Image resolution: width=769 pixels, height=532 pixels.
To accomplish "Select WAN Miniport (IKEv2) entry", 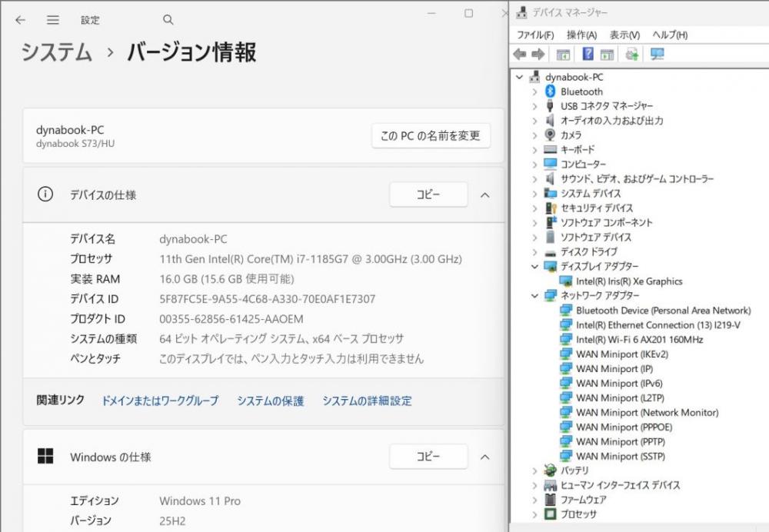I will pyautogui.click(x=622, y=354).
